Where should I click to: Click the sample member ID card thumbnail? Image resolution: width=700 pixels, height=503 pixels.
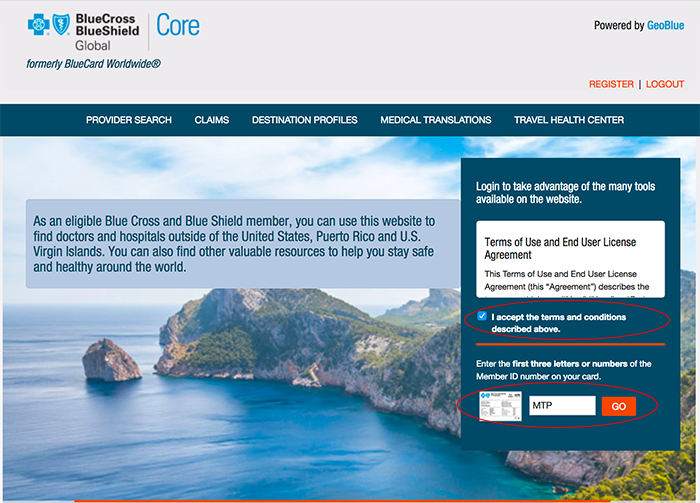501,407
